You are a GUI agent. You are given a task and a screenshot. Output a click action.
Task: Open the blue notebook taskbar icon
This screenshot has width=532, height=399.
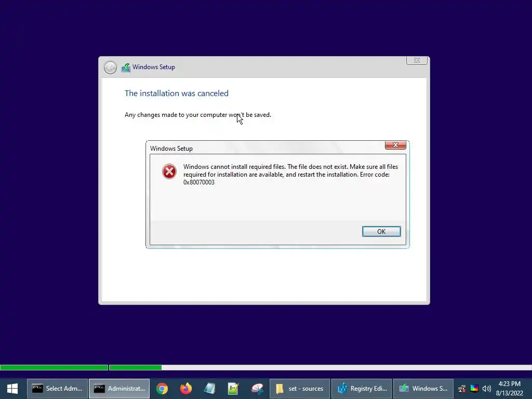pos(209,389)
